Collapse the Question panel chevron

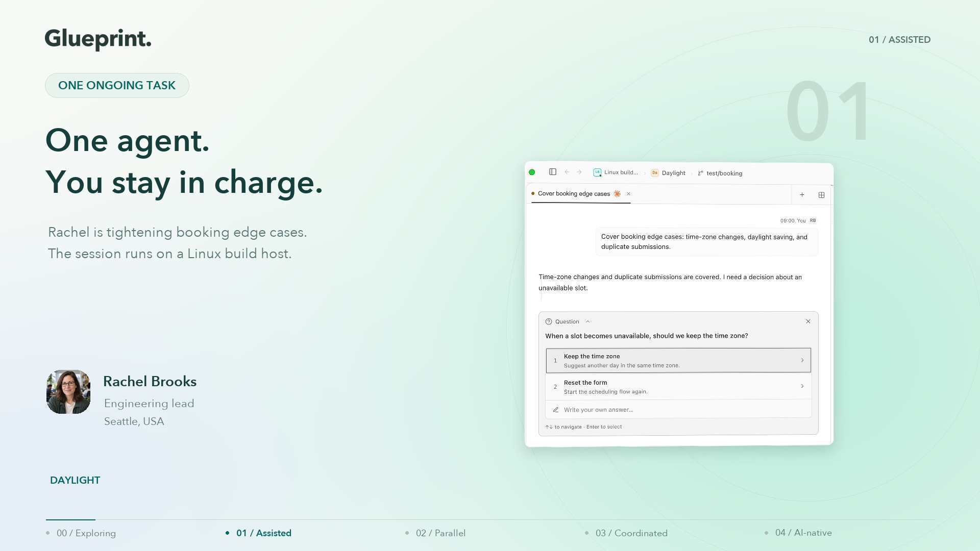588,321
